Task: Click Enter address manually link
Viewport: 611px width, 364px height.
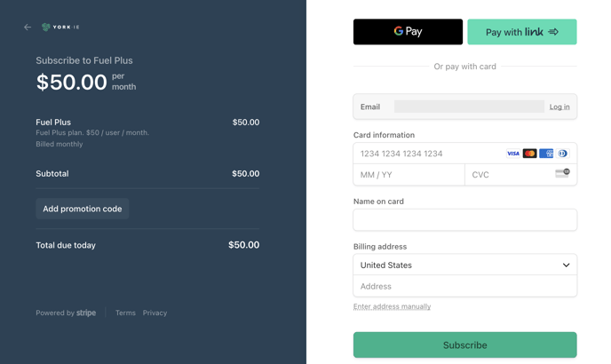Action: coord(392,306)
